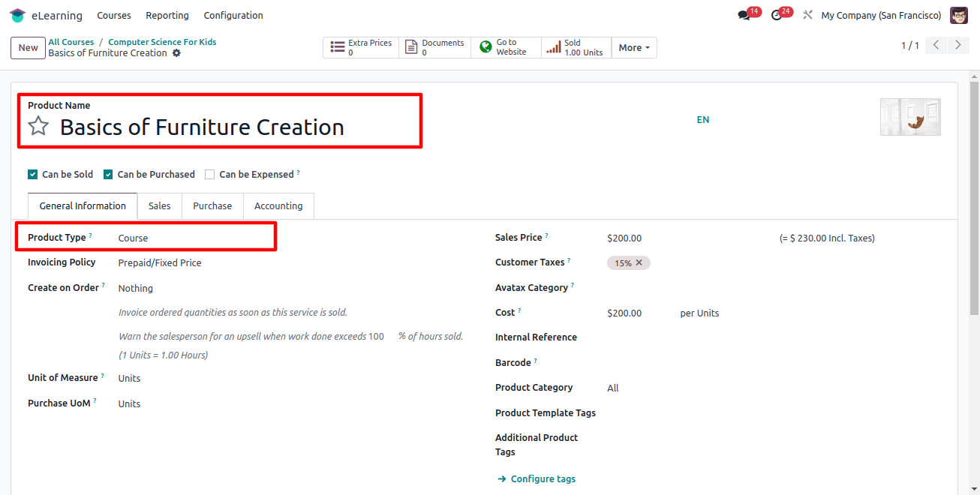Open the activities clock icon with badge 24
The image size is (980, 495).
[777, 15]
